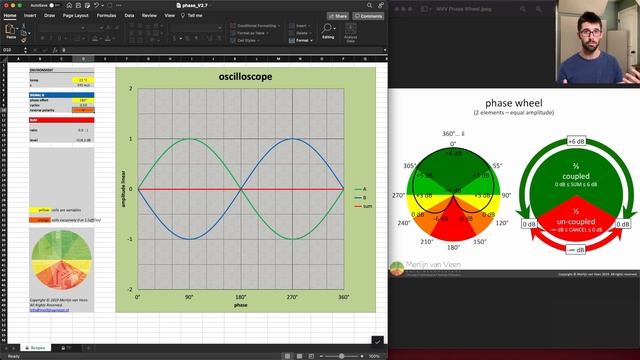The width and height of the screenshot is (640, 360).
Task: Click sidebar view icon in Preview window
Action: point(424,9)
